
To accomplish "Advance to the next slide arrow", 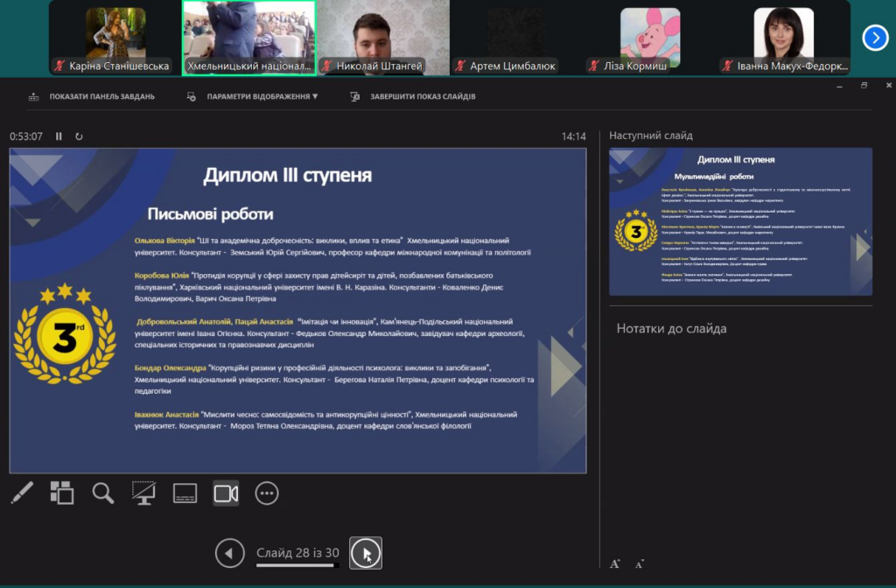I will [365, 553].
